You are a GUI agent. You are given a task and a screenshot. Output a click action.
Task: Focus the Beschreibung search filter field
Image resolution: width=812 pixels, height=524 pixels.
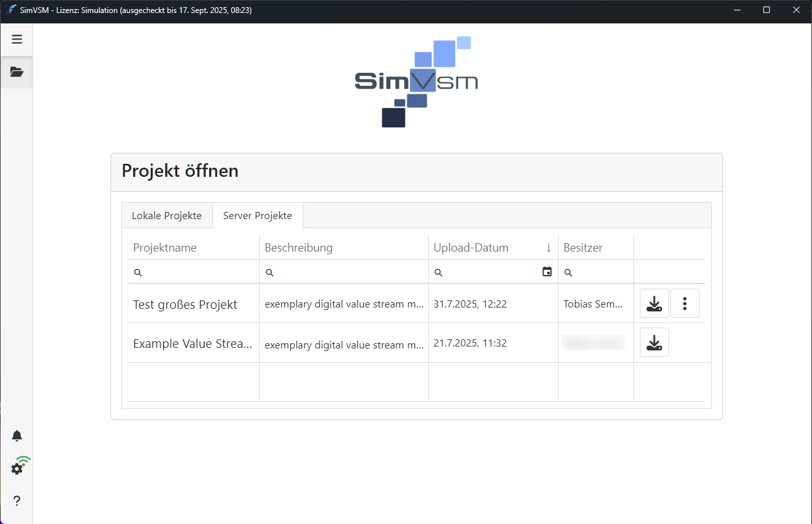point(348,272)
